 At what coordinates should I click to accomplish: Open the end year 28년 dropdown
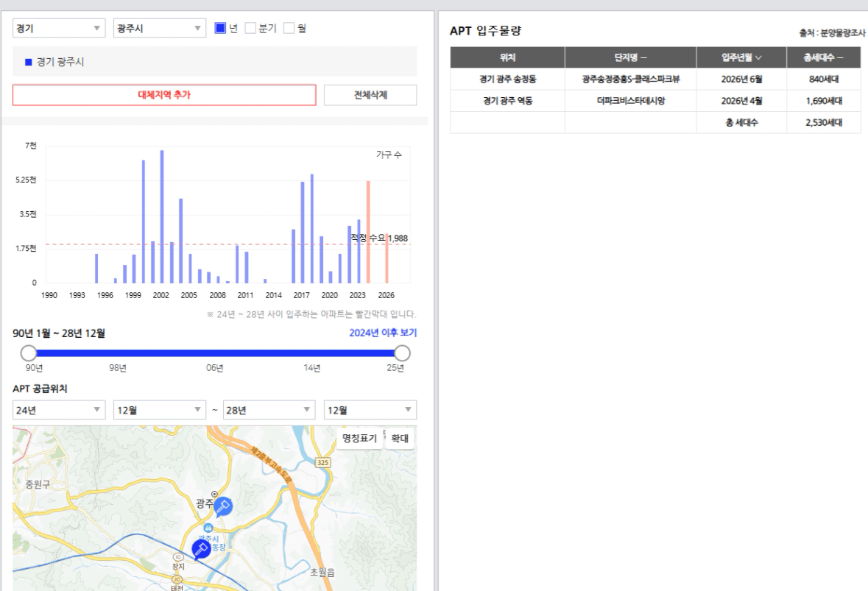click(x=269, y=410)
